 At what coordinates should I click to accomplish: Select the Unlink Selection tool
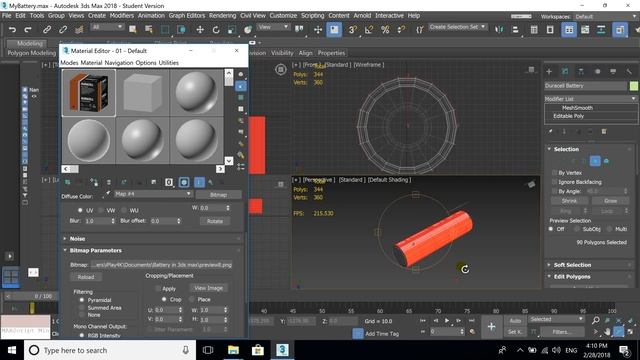63,29
